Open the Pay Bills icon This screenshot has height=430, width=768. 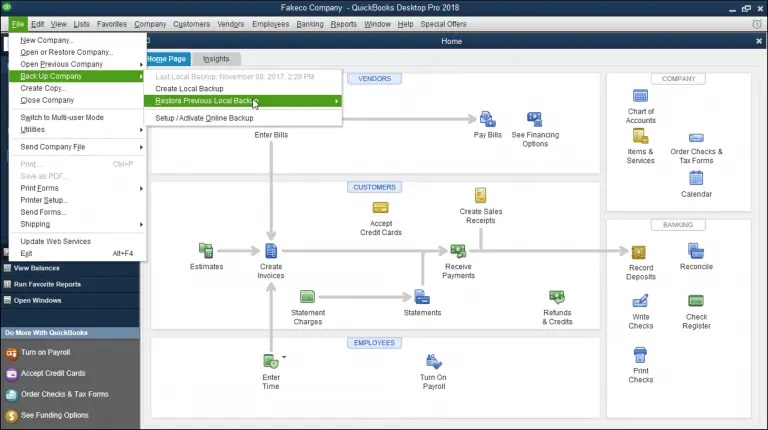point(487,119)
